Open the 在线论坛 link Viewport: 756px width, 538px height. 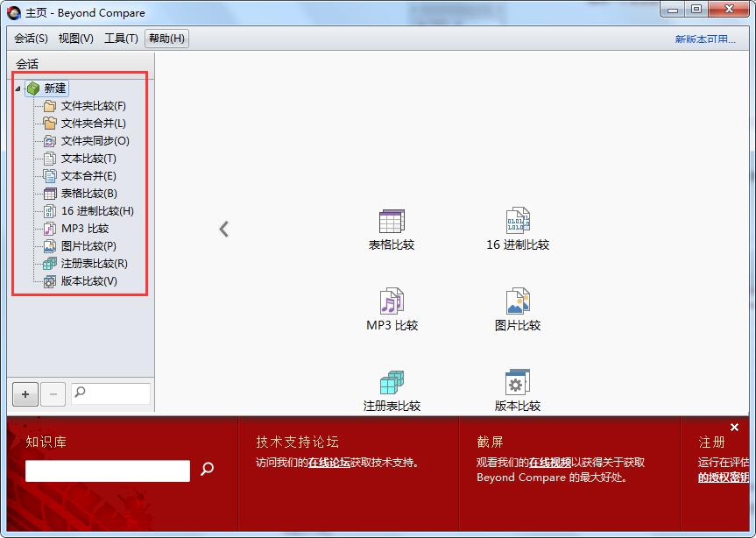(329, 463)
